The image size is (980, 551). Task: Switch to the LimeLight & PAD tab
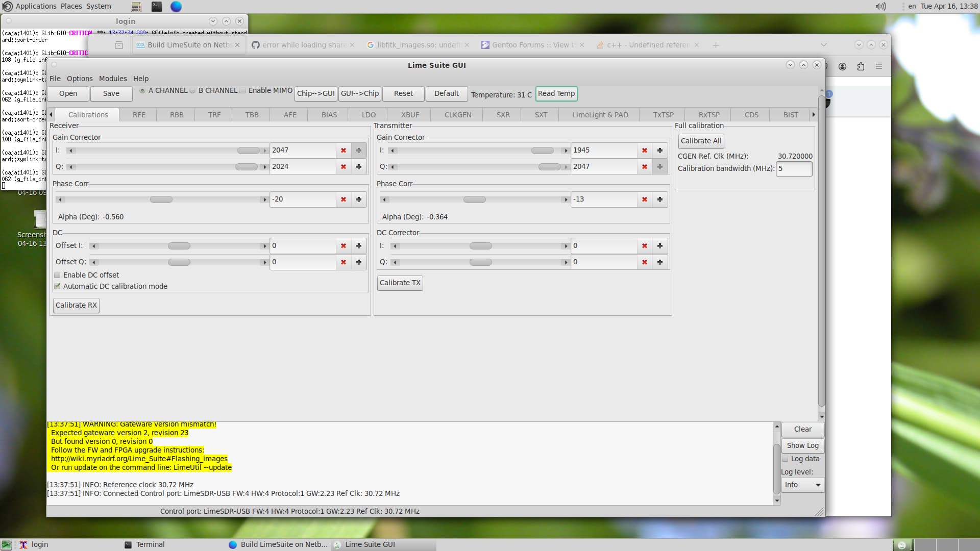click(600, 115)
